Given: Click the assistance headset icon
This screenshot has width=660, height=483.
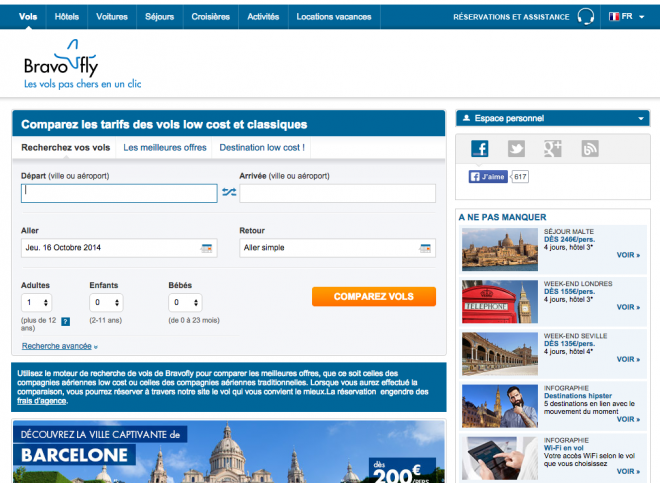Looking at the screenshot, I should [585, 17].
